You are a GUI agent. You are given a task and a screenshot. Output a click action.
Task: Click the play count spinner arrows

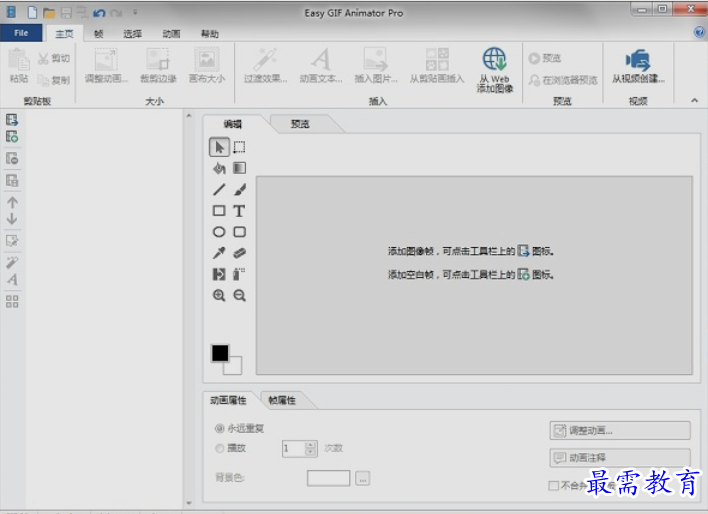[311, 449]
